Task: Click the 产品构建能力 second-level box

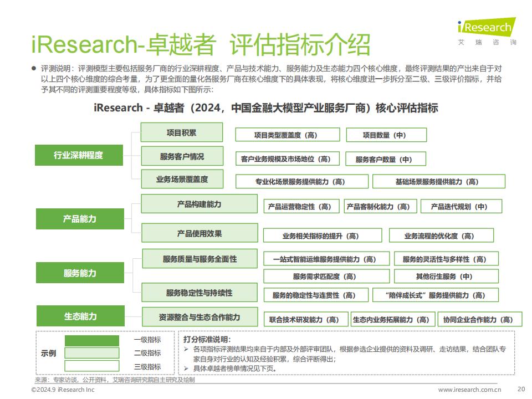Action: (x=199, y=204)
